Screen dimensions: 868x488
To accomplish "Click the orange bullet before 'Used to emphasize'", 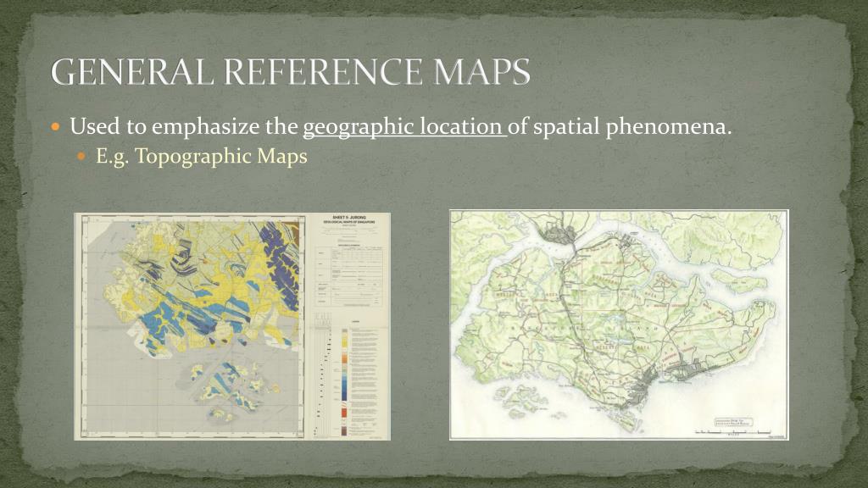I will click(x=55, y=127).
